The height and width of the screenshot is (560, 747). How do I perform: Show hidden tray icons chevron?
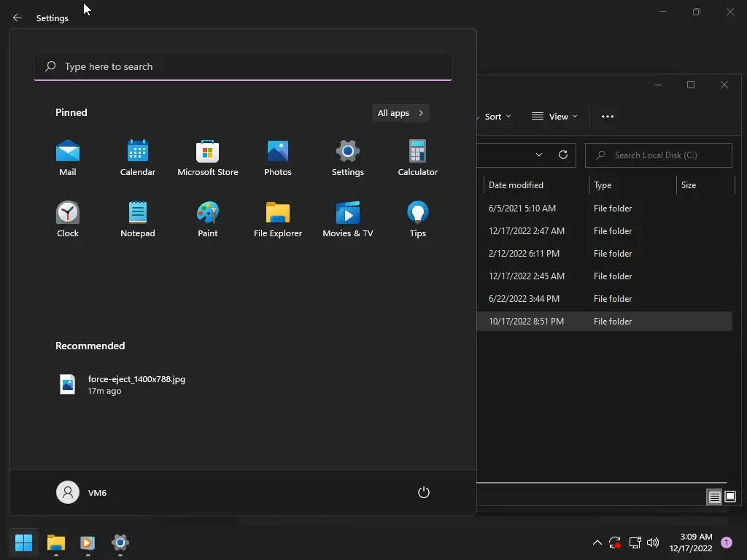point(597,542)
